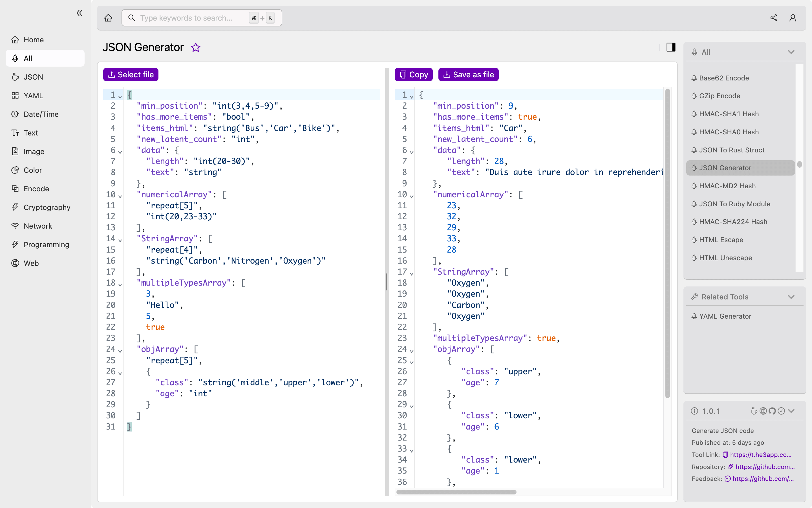Image resolution: width=812 pixels, height=508 pixels.
Task: Collapse the Related Tools section
Action: click(791, 297)
